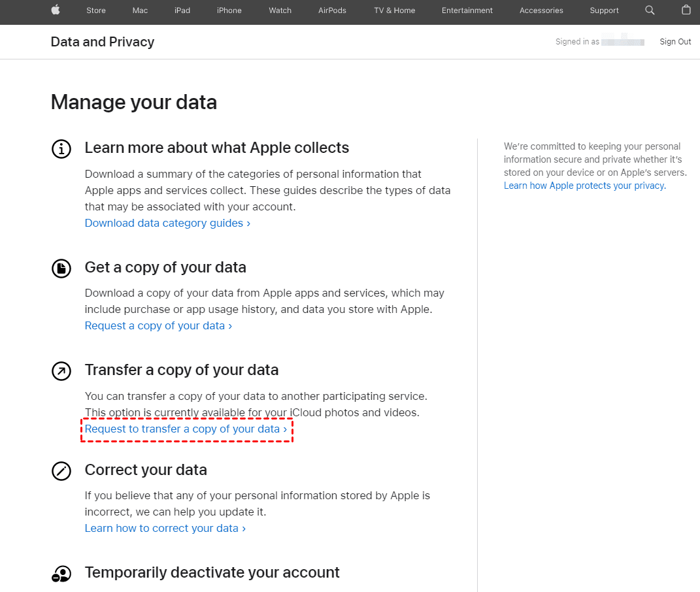Viewport: 700px width, 592px height.
Task: Click the document icon beside Get a copy
Action: click(61, 268)
